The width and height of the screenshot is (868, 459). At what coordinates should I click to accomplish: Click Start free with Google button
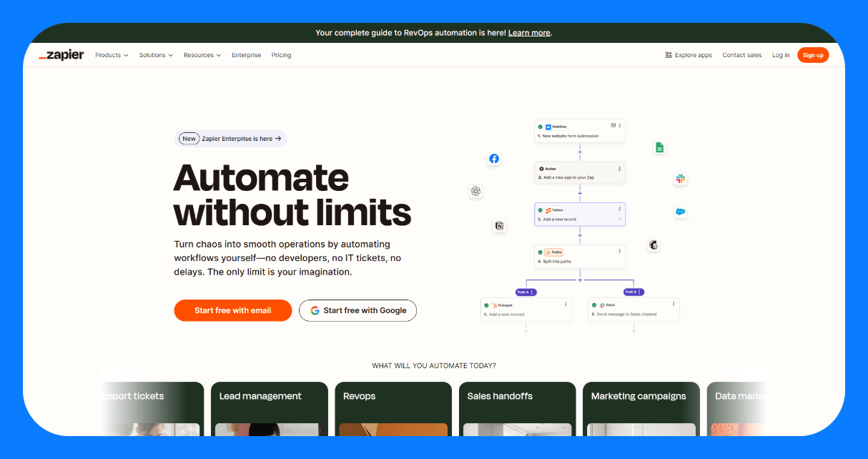point(357,310)
